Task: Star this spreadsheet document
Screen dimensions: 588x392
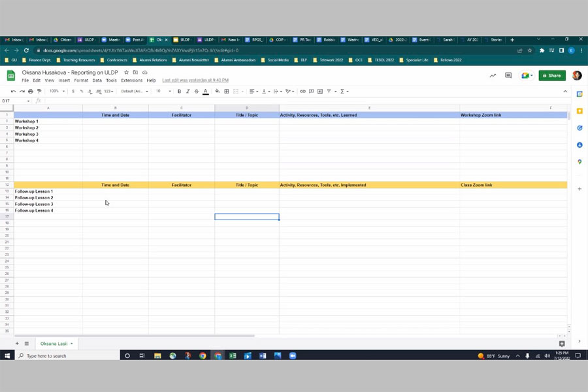Action: point(126,73)
